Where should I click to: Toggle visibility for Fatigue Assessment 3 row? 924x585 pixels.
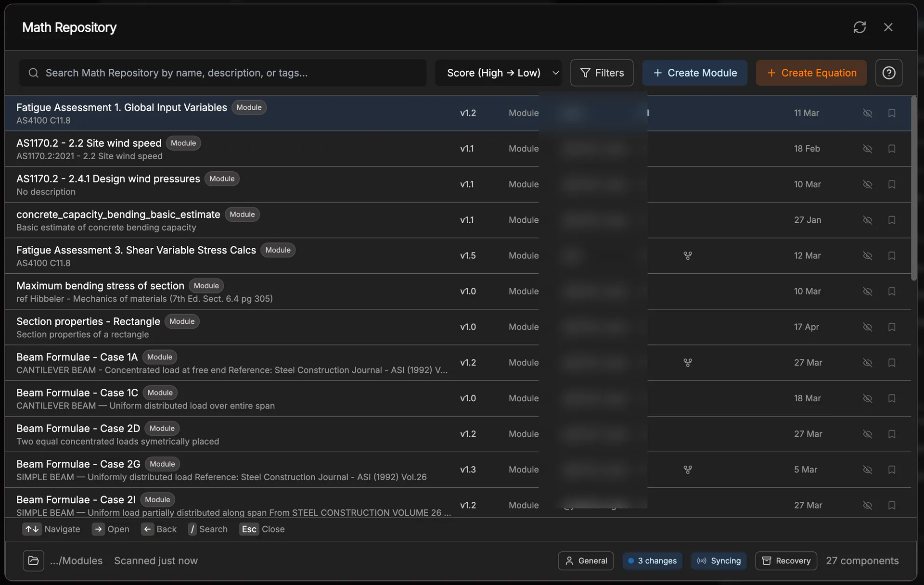click(x=868, y=255)
